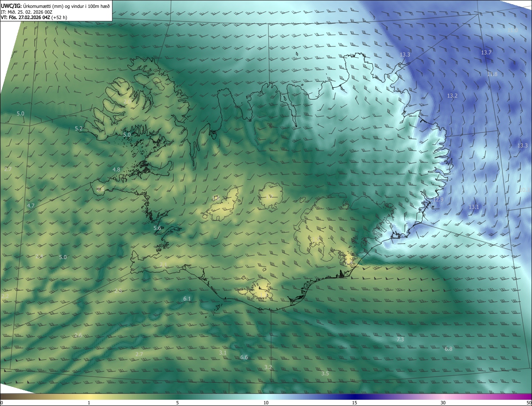532x406 pixels.
Task: Click the 11.8 value label on the map
Action: [x=492, y=74]
